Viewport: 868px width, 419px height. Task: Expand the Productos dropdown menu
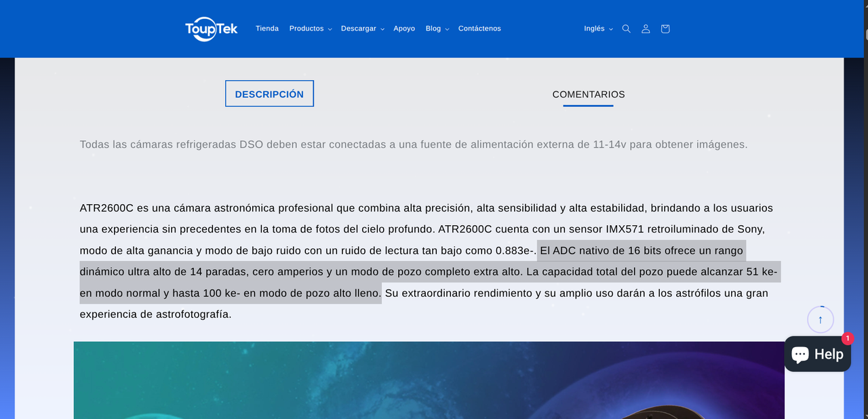[x=311, y=28]
